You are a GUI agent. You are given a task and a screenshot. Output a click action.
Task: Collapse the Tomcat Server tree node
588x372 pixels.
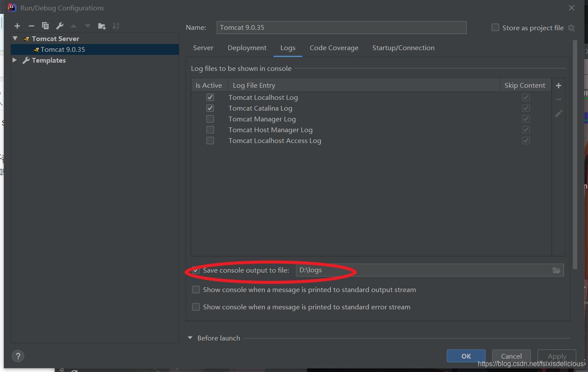coord(15,38)
